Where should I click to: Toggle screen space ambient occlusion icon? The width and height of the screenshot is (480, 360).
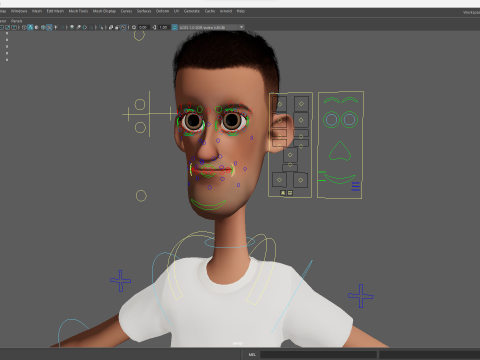tap(72, 27)
